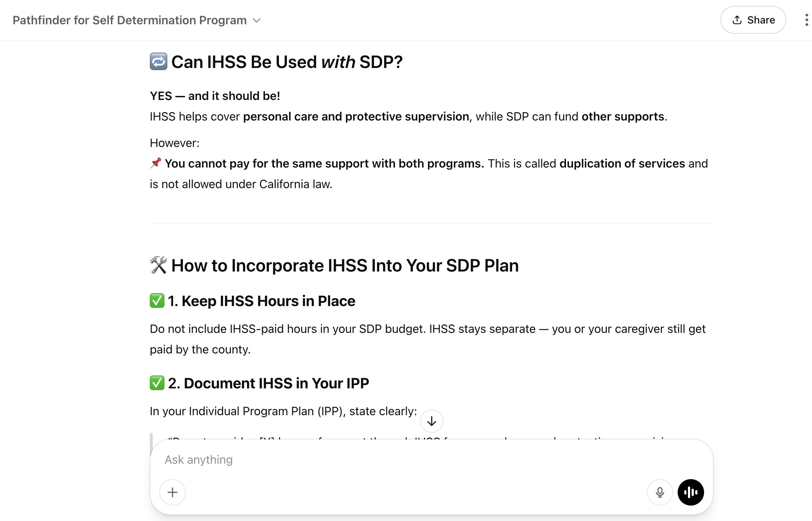The height and width of the screenshot is (521, 812).
Task: Click the hammer and wrench emoji icon
Action: coord(159,265)
